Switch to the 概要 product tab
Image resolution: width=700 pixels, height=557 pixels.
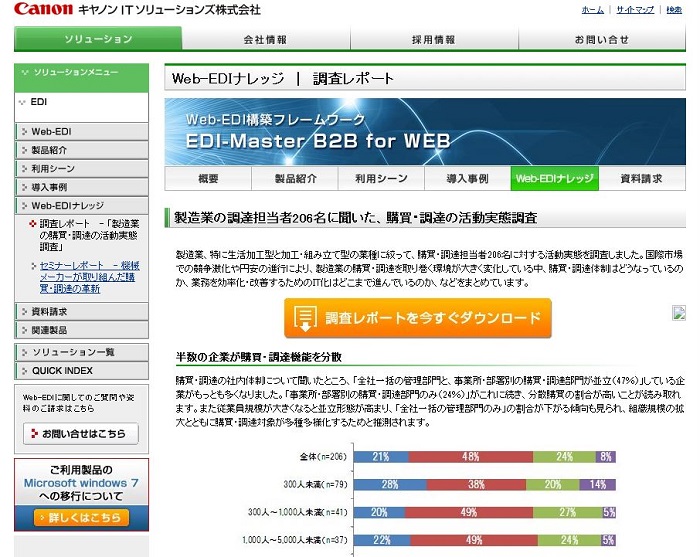tap(208, 179)
